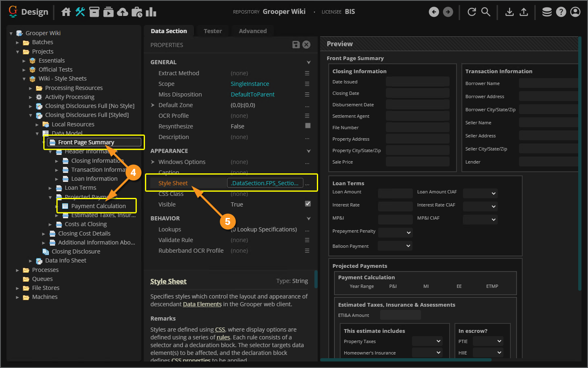Click the cloud upload icon in the top toolbar
The height and width of the screenshot is (368, 588).
click(122, 12)
